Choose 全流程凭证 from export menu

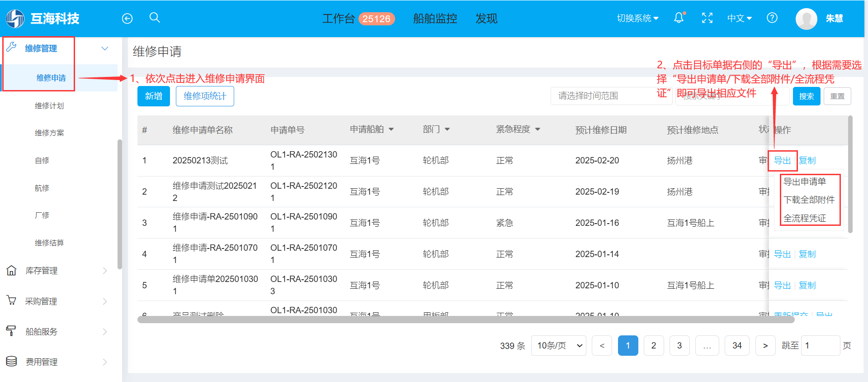click(805, 218)
